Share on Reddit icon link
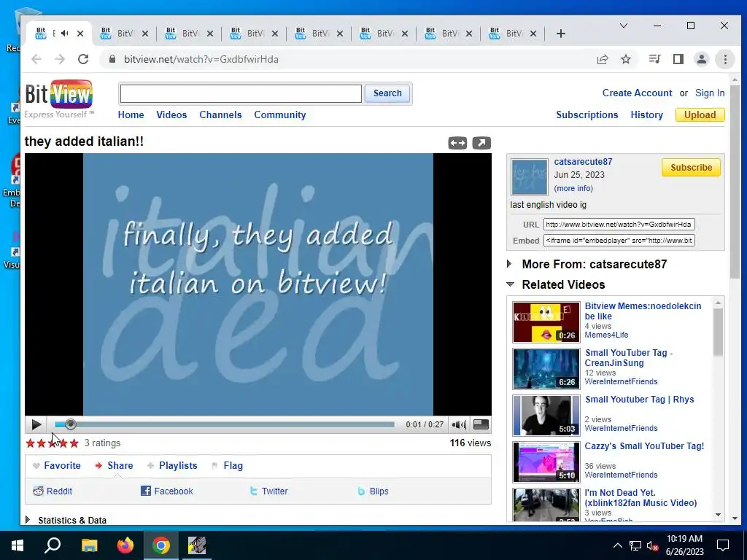Screen dimensions: 747x560 pyautogui.click(x=53, y=491)
